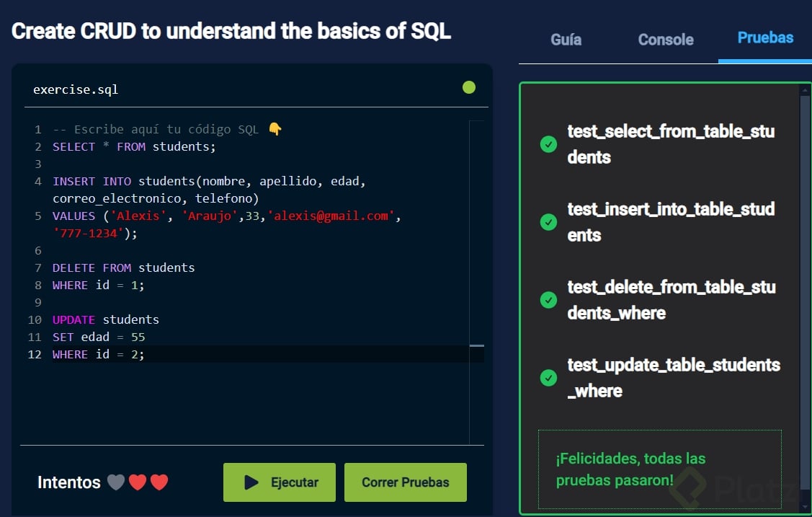Click the check icon for test_insert_into_table_students
Image resolution: width=812 pixels, height=517 pixels.
pyautogui.click(x=548, y=222)
